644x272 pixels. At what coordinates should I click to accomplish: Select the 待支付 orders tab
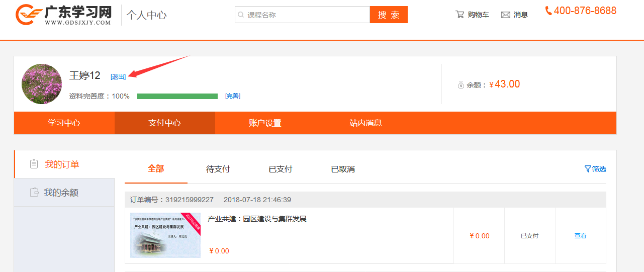(x=218, y=169)
